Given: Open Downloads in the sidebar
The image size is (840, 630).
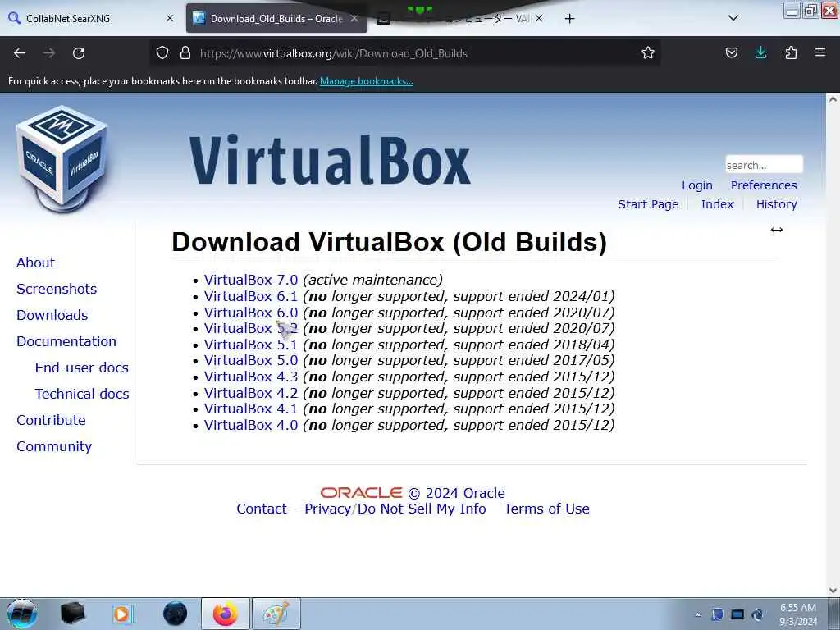Looking at the screenshot, I should [x=52, y=315].
